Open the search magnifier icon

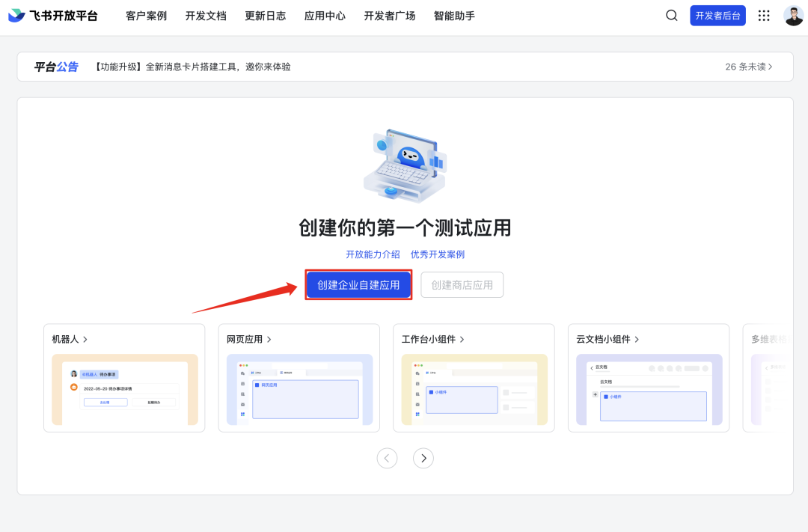click(x=671, y=15)
